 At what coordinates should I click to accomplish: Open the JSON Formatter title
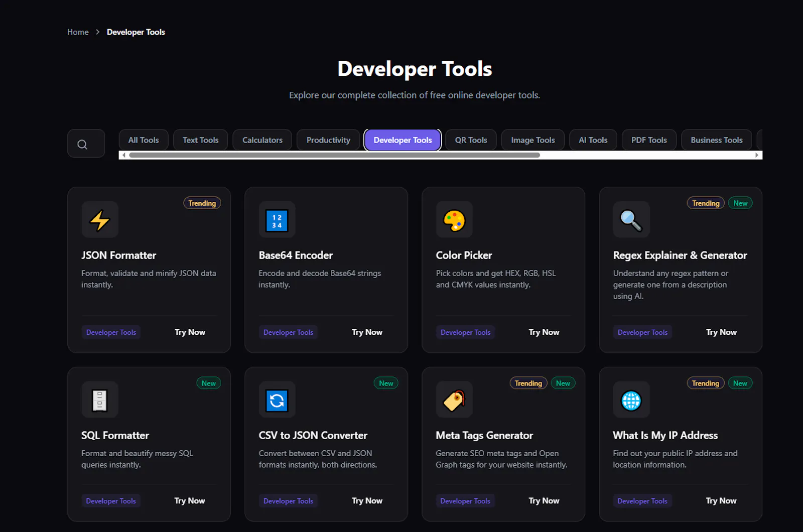click(x=119, y=255)
